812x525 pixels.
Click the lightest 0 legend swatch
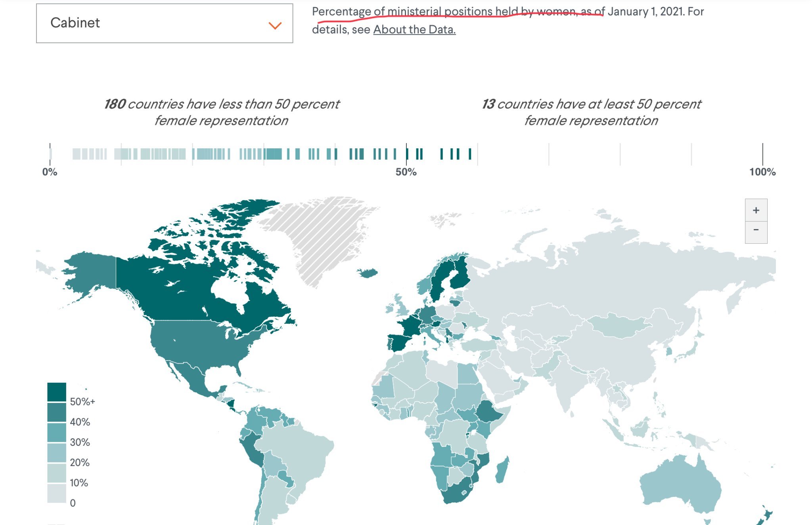click(x=57, y=493)
